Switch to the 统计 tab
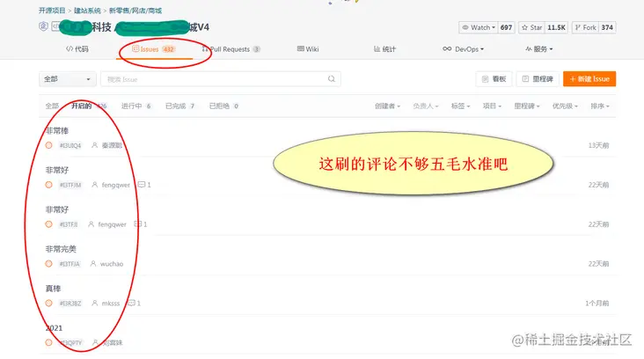The image size is (644, 359). coord(384,49)
